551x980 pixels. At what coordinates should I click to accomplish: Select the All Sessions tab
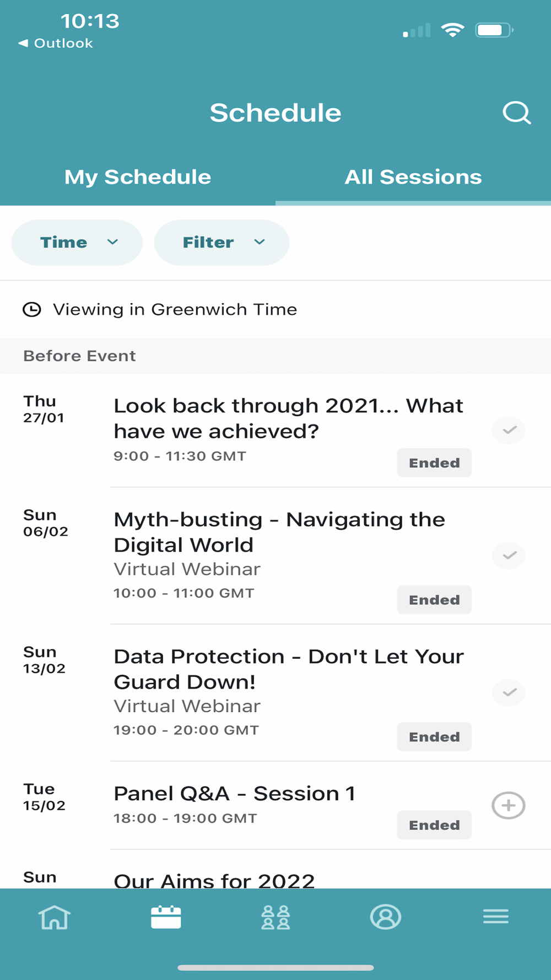pos(413,177)
